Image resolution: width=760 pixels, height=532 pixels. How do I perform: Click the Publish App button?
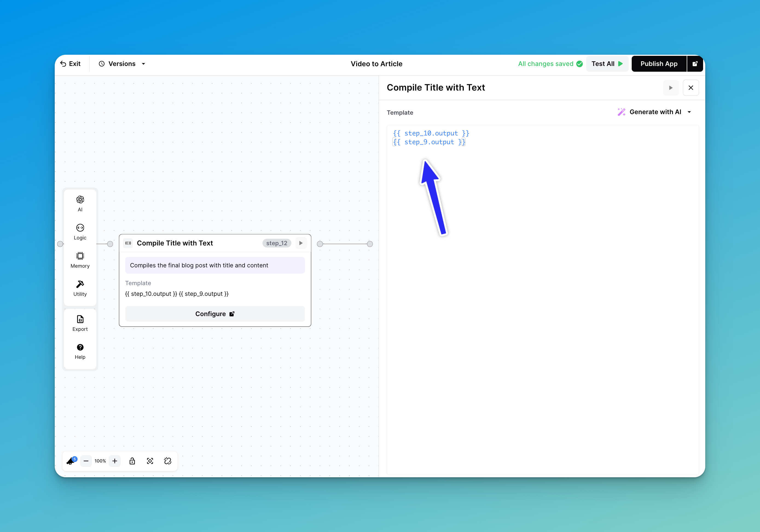pos(659,63)
